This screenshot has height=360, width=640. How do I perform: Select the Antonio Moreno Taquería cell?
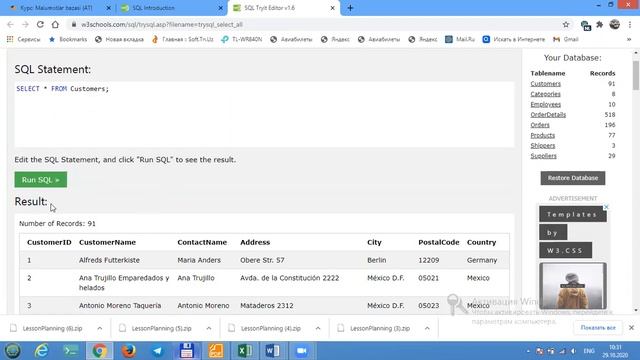pyautogui.click(x=120, y=305)
